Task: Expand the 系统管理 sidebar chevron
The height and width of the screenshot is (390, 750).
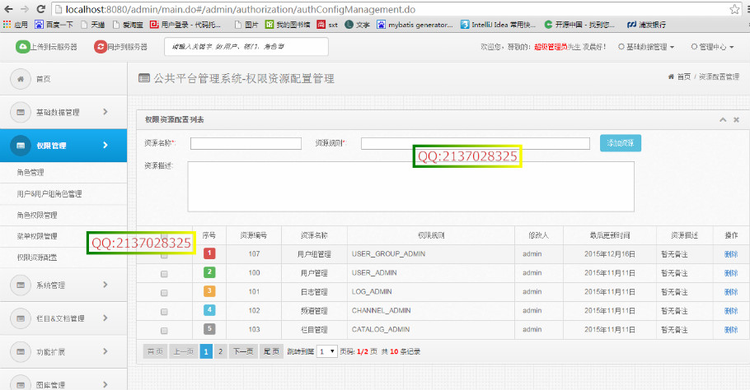Action: pos(105,285)
